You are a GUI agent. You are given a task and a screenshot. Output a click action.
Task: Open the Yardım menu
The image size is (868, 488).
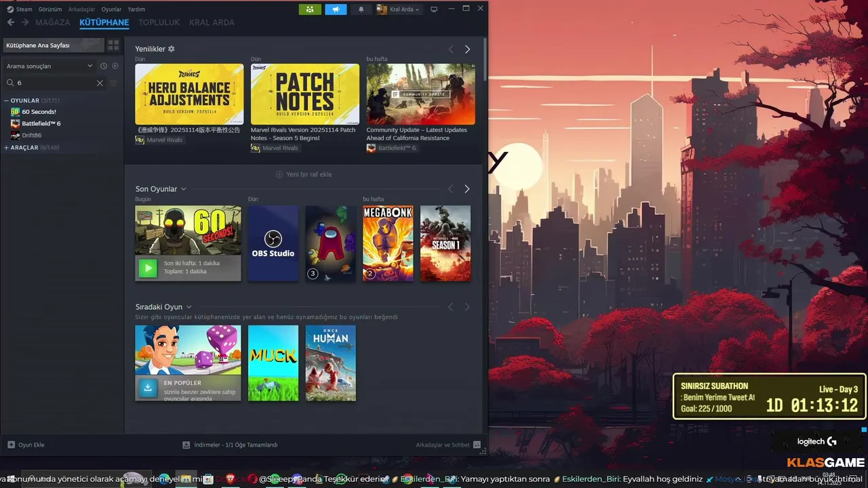coord(136,9)
